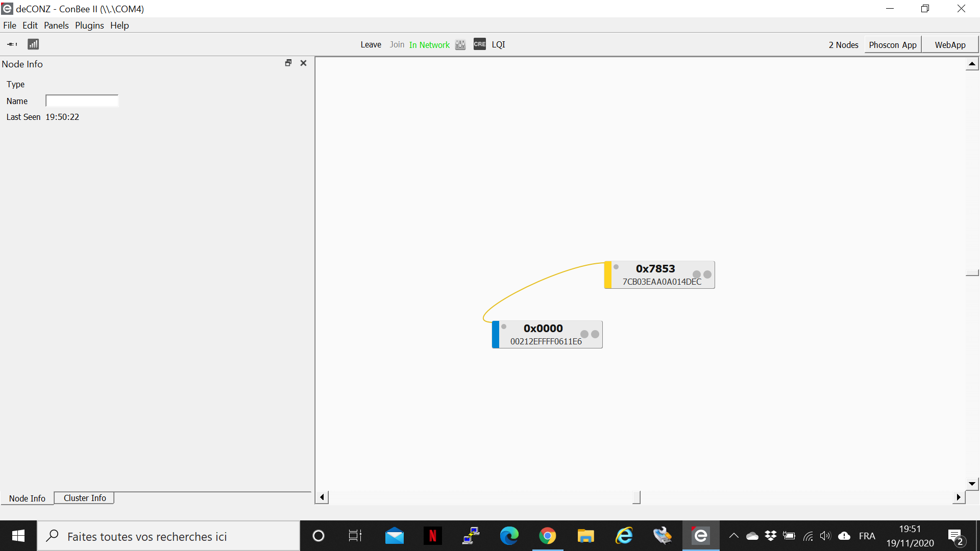Click vertical scrollbar down arrow
980x551 pixels.
(972, 484)
